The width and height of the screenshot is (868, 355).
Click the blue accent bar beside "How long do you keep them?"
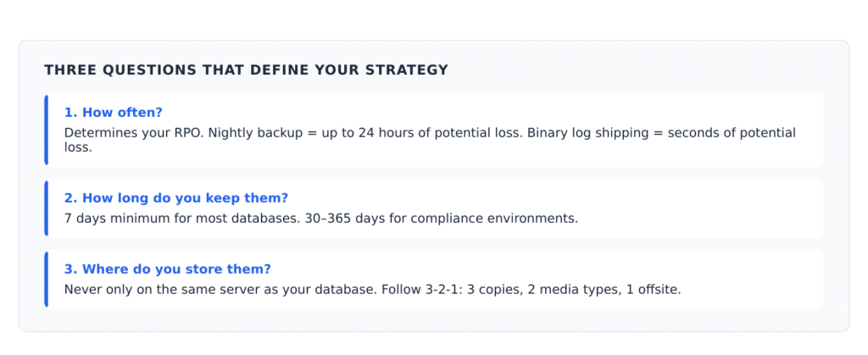point(47,208)
